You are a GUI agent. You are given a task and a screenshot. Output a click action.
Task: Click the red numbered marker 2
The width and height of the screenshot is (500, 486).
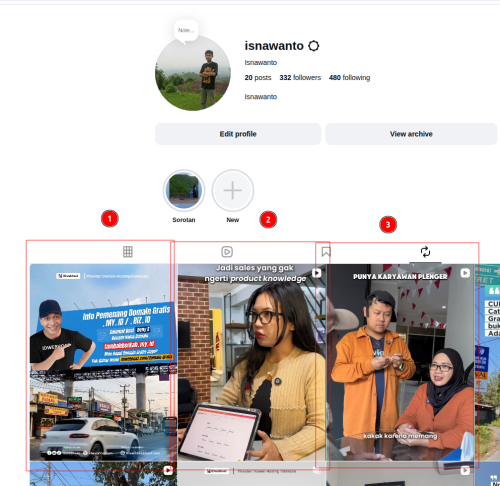pyautogui.click(x=268, y=220)
